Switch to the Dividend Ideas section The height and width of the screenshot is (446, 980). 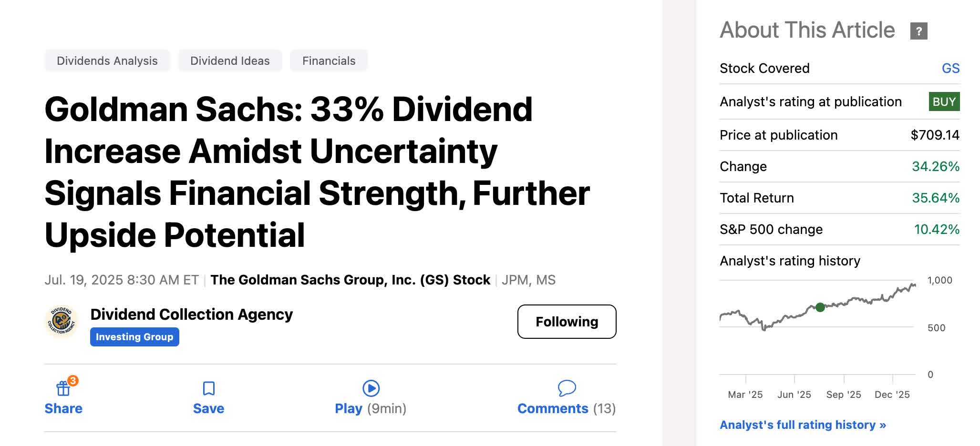(229, 61)
